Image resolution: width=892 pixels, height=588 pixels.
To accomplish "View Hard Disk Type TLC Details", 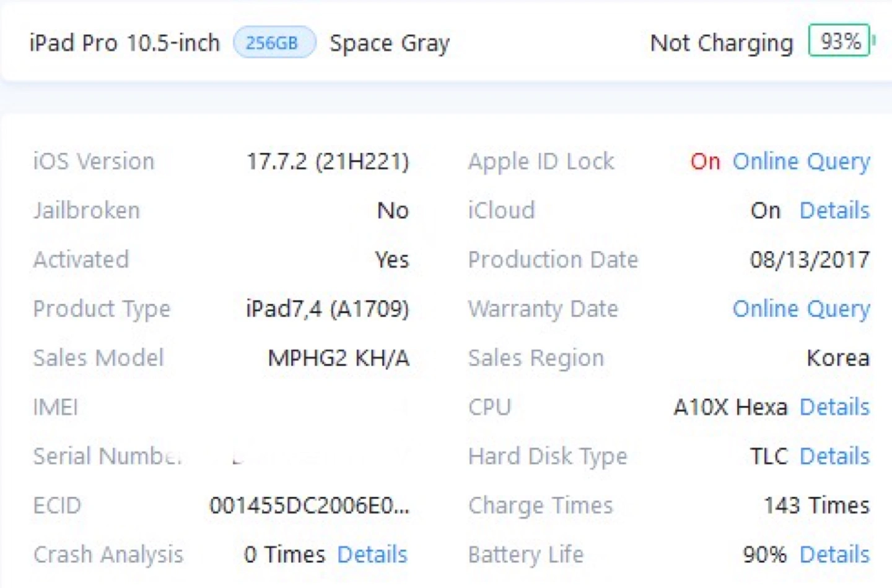I will (x=835, y=456).
